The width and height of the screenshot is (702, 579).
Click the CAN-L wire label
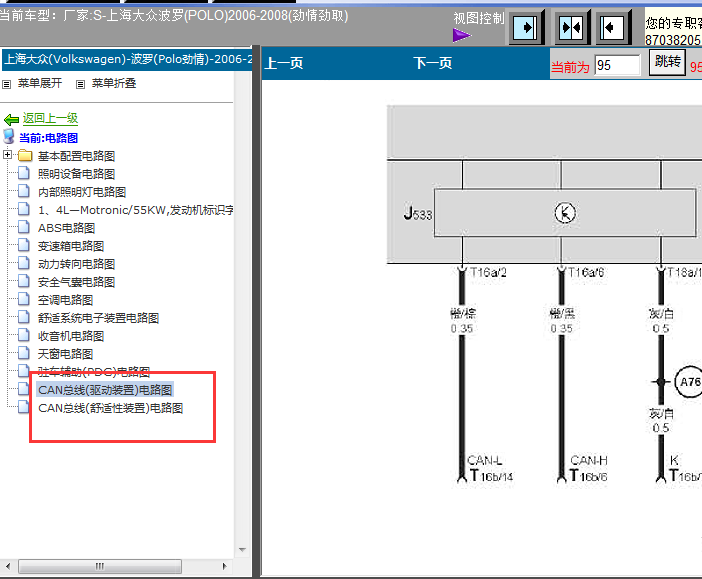[x=484, y=460]
